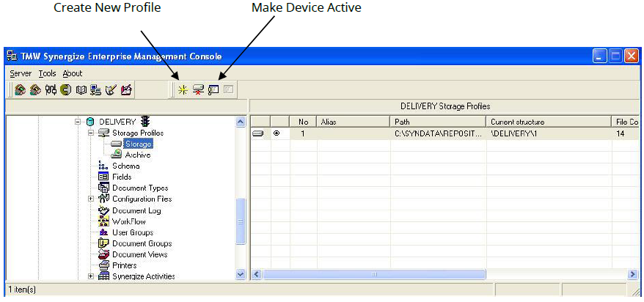
Task: Click the red X delete profile icon
Action: [x=197, y=89]
